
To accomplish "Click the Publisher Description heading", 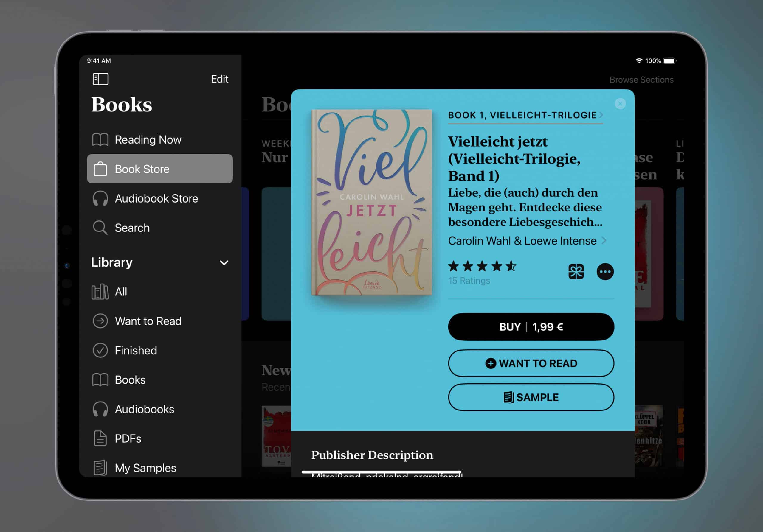I will click(x=372, y=455).
